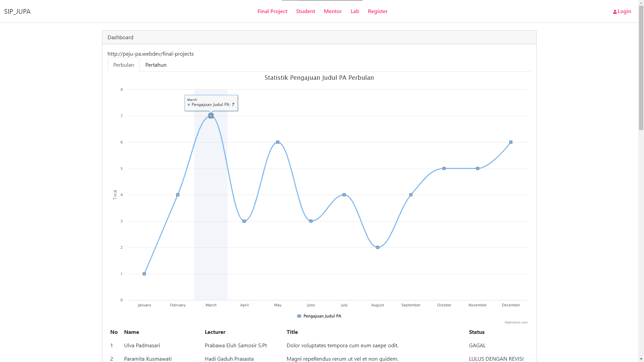Click the right-side vertical scrollbar
The width and height of the screenshot is (644, 362).
point(641,67)
